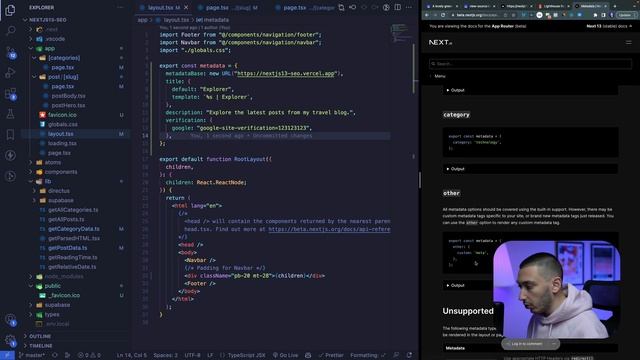
Task: Click the synchronize changes icon in status bar
Action: (55, 356)
